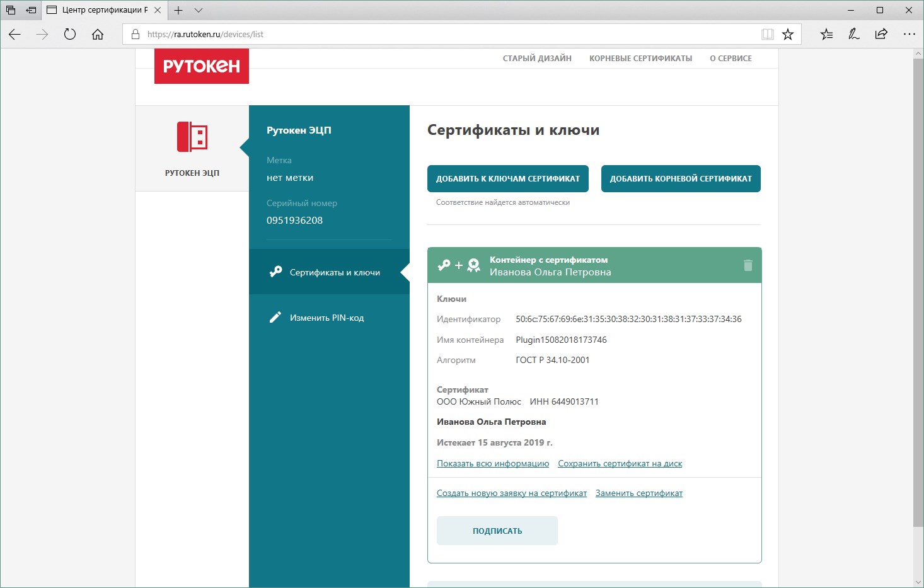This screenshot has height=588, width=924.
Task: Add page to favorites star icon
Action: 788,34
